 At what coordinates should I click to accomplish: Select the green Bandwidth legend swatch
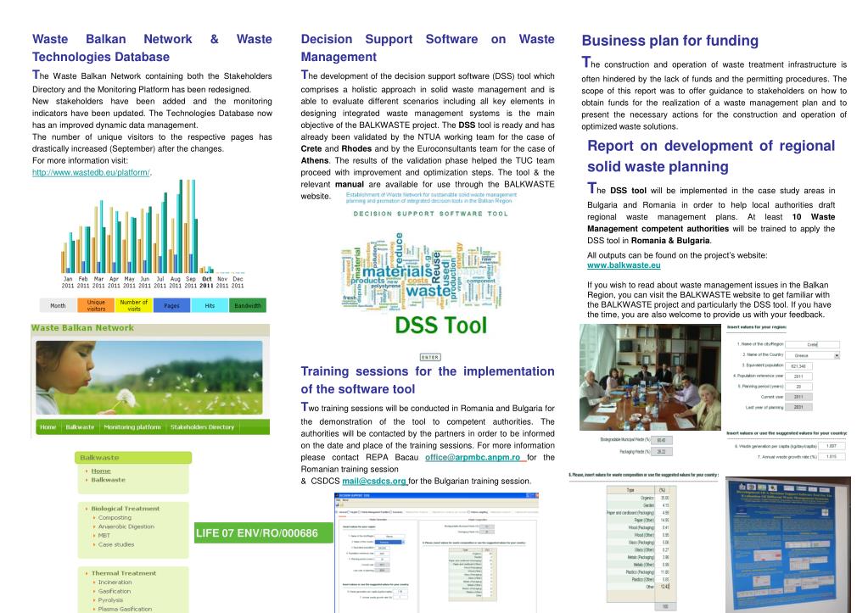pyautogui.click(x=248, y=305)
